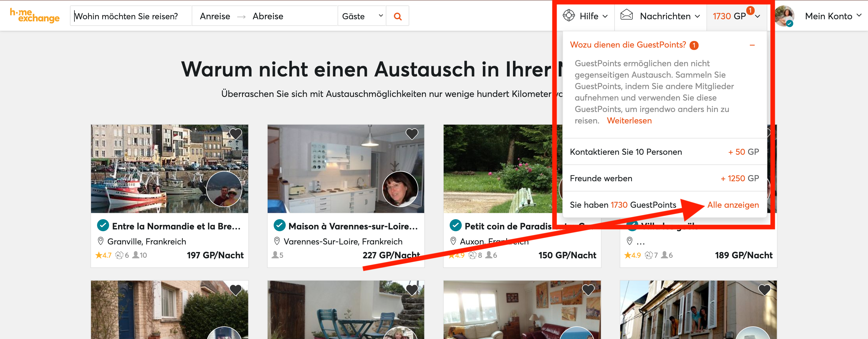Toggle heart on Maison à Varennes-sur-Loire listing
Image resolution: width=868 pixels, height=339 pixels.
[412, 134]
